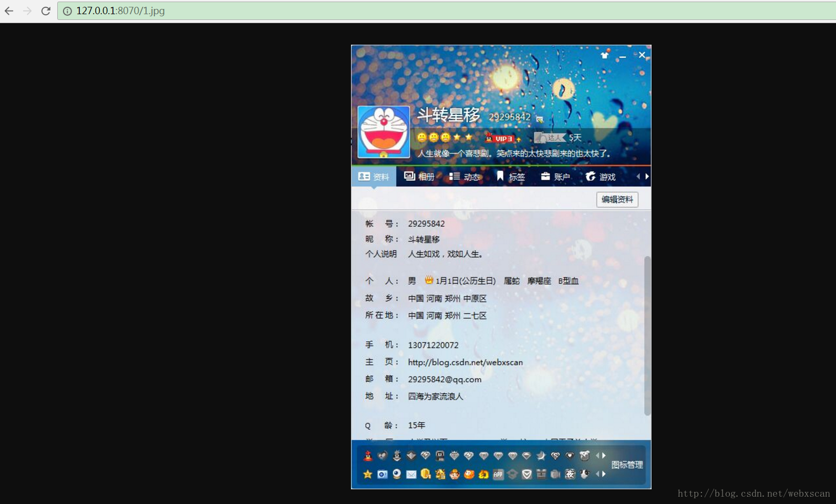
Task: Open the envelope mail icon
Action: (x=411, y=475)
